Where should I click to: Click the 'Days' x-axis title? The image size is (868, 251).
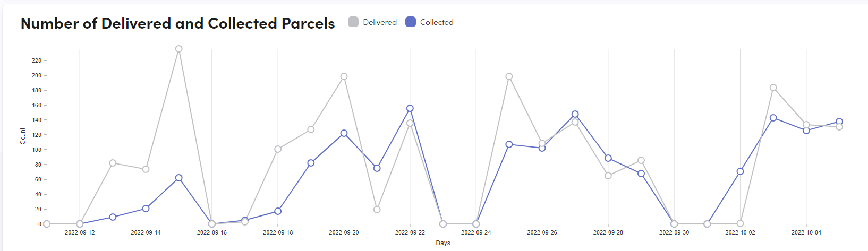(x=443, y=243)
